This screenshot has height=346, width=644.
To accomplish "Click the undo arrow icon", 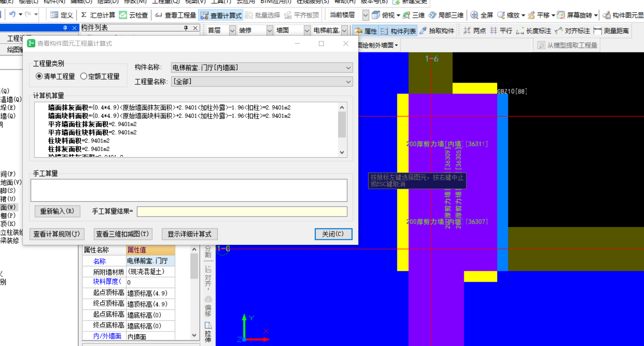I will point(12,15).
